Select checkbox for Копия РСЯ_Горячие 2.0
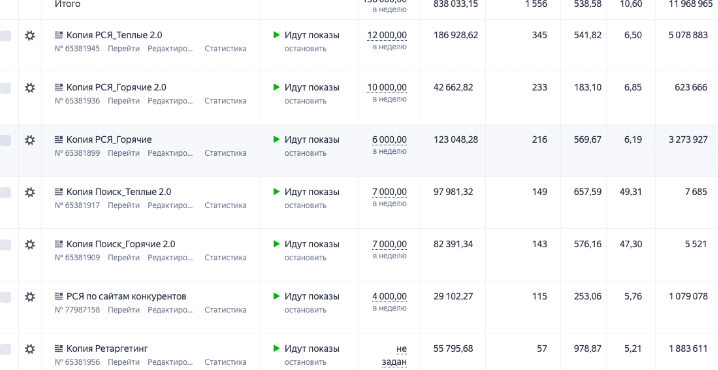 [5, 88]
